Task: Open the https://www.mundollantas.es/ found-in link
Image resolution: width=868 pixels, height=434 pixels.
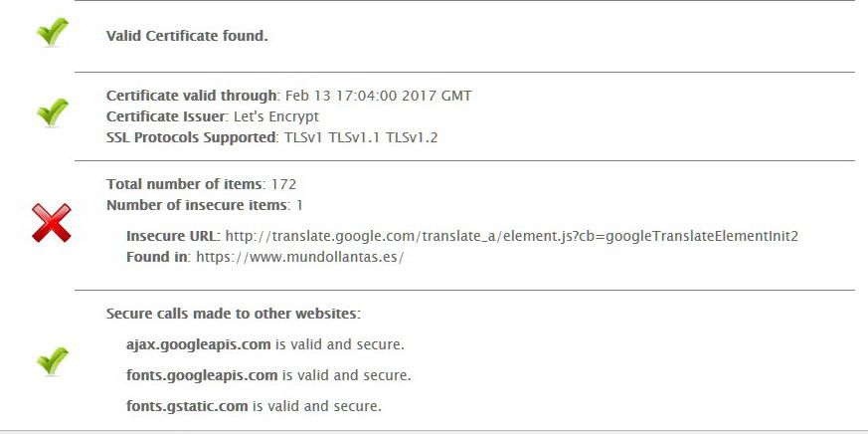Action: [300, 257]
